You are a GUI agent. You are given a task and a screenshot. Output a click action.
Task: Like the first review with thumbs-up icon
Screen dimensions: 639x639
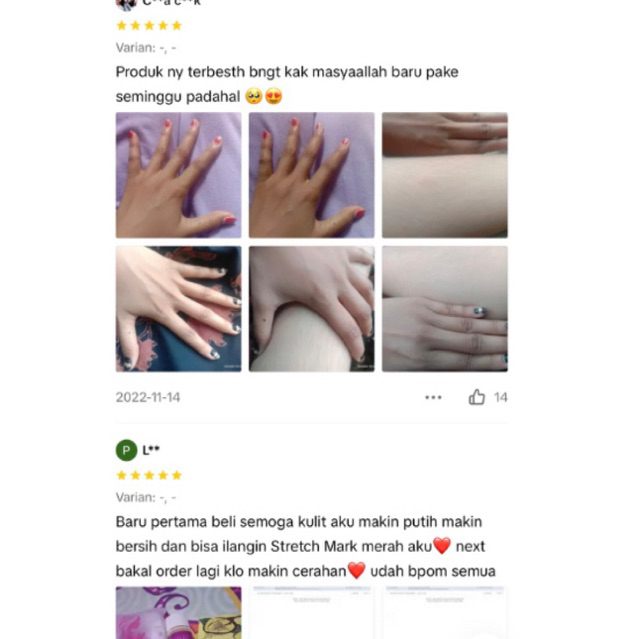pos(476,397)
